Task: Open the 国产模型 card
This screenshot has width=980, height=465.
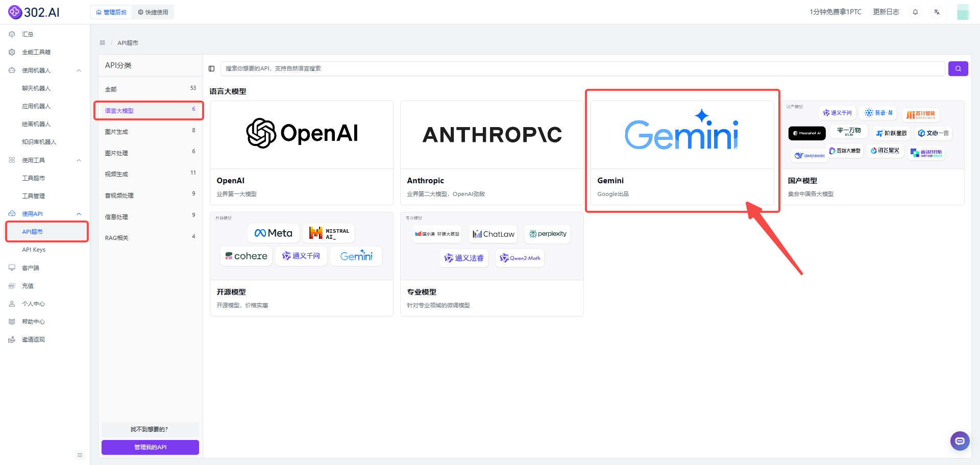Action: 873,153
